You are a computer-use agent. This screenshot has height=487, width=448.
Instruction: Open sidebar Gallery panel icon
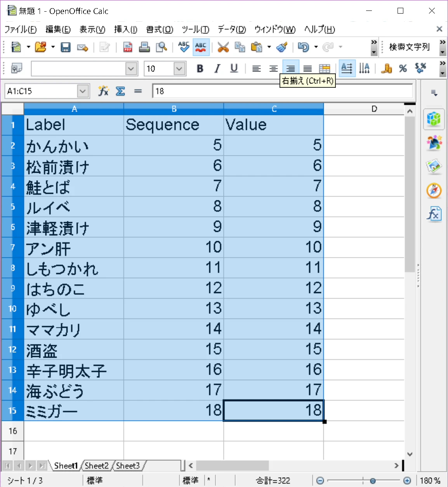(x=434, y=167)
